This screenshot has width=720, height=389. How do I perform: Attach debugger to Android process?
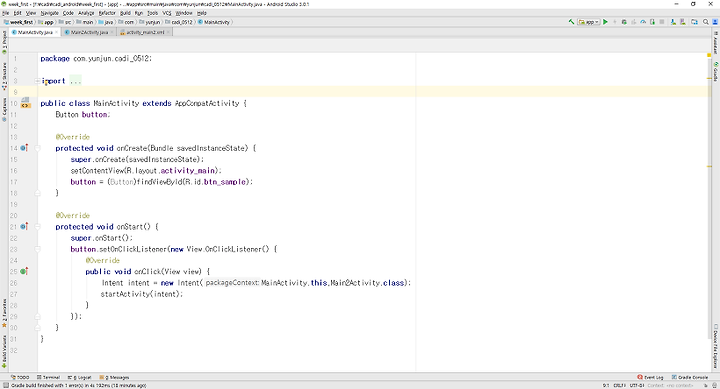point(652,22)
